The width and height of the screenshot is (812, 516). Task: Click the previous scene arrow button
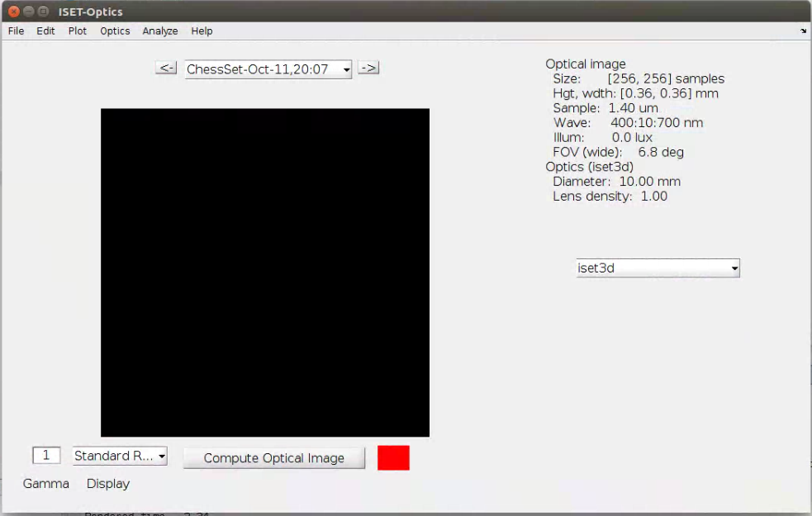165,68
